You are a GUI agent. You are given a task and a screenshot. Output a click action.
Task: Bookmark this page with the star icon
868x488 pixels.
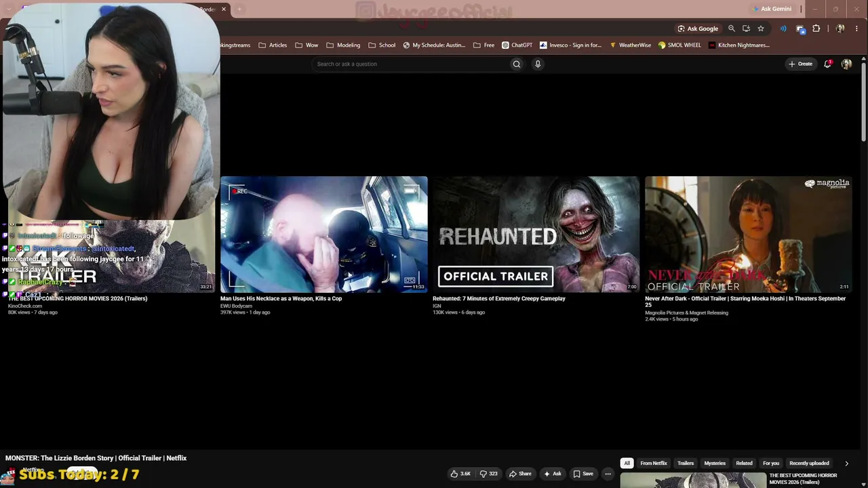pyautogui.click(x=761, y=28)
